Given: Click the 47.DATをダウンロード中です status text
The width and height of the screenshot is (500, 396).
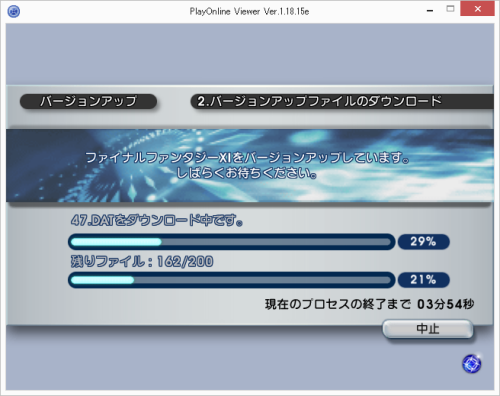Looking at the screenshot, I should click(157, 220).
